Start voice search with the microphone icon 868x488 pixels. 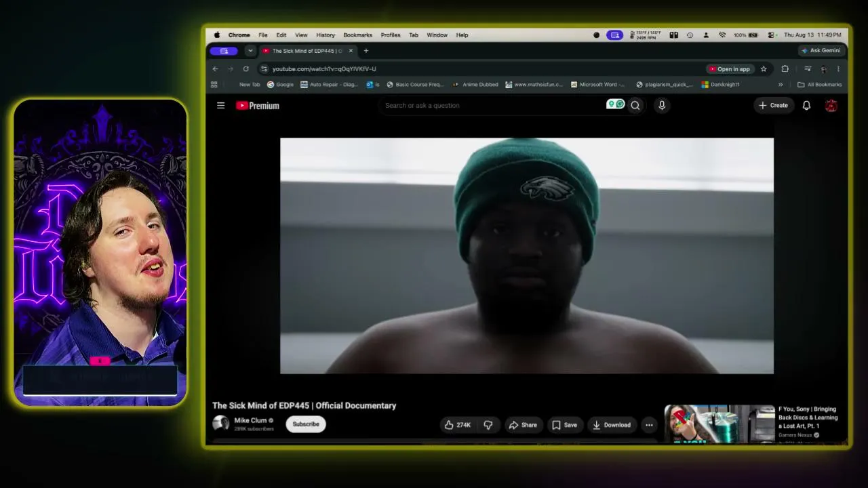coord(662,105)
